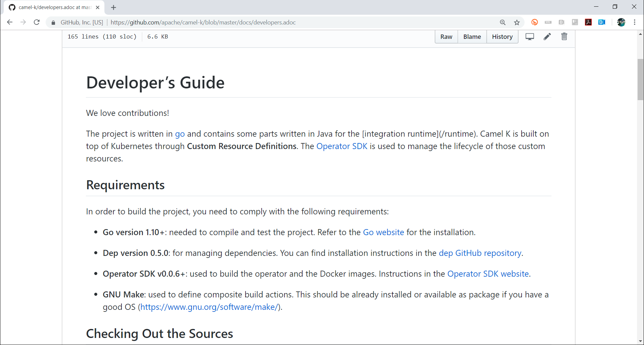
Task: Click the gray extension icon beside the orange one
Action: [548, 22]
